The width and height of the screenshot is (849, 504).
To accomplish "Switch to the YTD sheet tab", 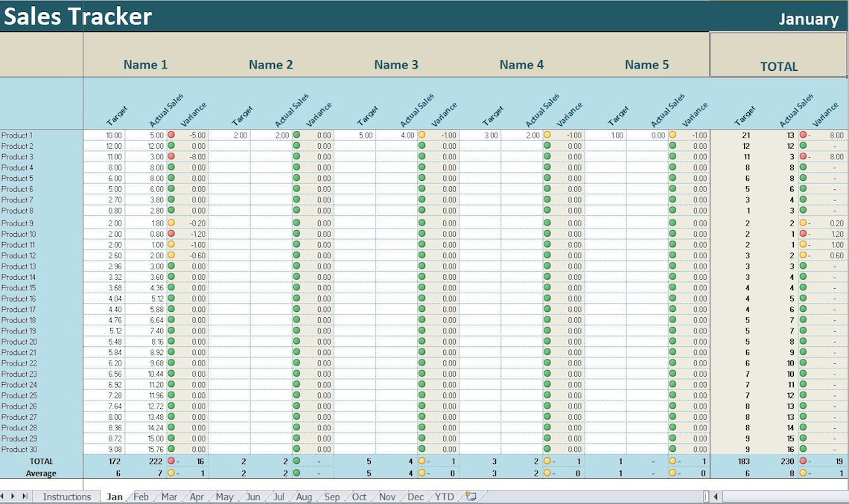I will click(x=443, y=496).
